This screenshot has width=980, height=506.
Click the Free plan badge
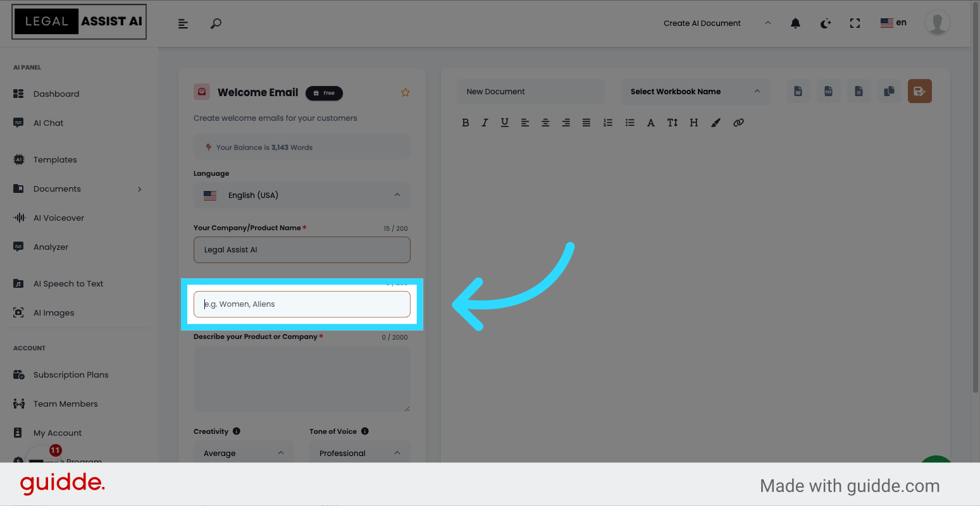point(324,93)
